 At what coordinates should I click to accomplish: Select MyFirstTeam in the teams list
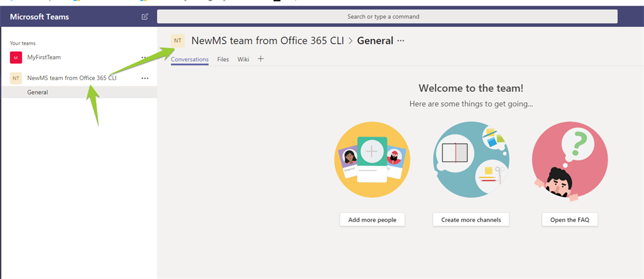point(44,57)
